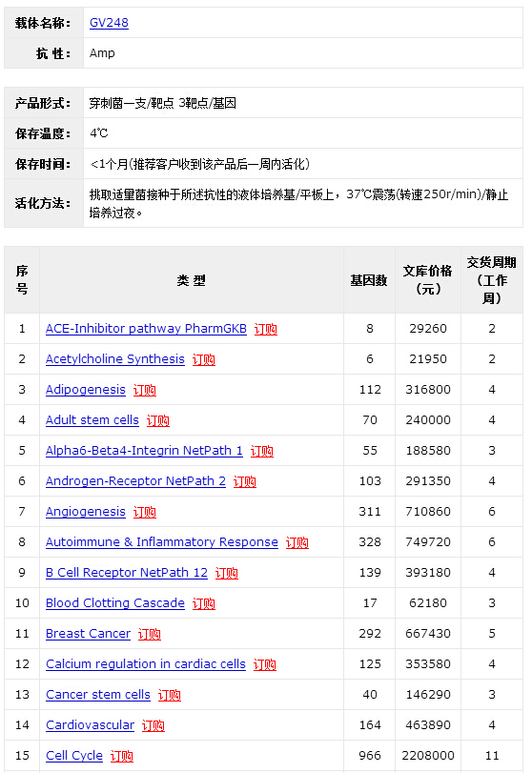
Task: Open Blood Clotting Cascade link
Action: coord(114,604)
